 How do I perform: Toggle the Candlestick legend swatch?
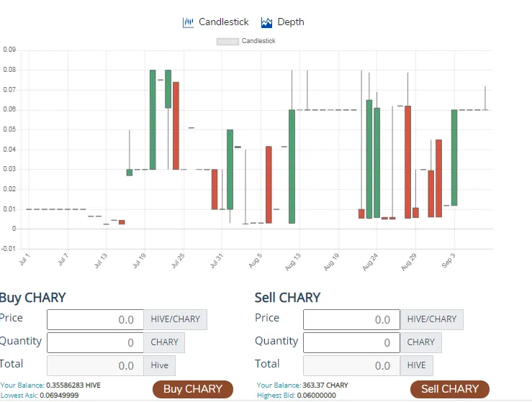click(x=227, y=42)
